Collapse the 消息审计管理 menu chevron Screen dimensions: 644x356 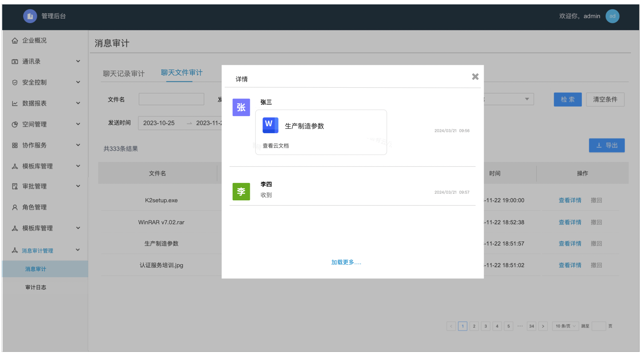click(78, 250)
